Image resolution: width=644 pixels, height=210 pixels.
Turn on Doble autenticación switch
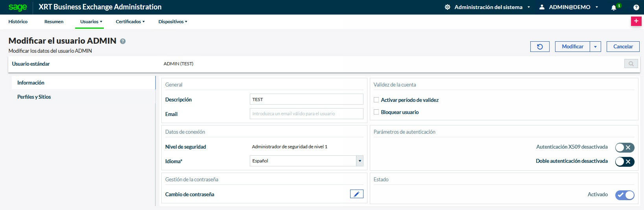coord(624,162)
